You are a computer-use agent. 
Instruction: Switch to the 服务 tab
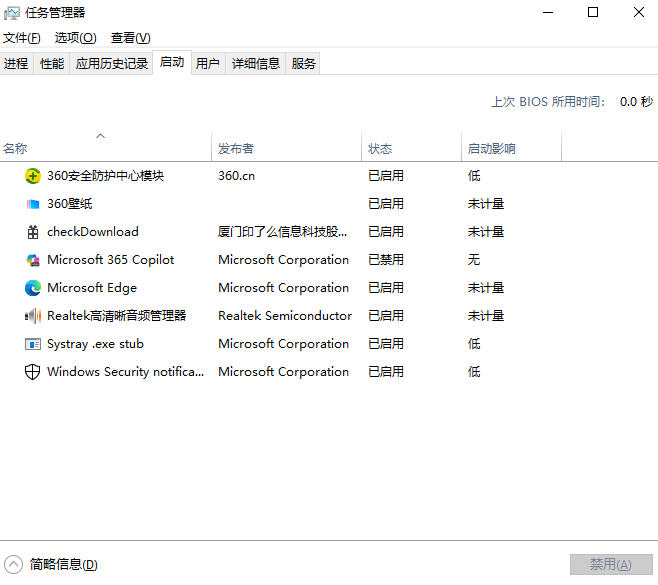coord(303,63)
